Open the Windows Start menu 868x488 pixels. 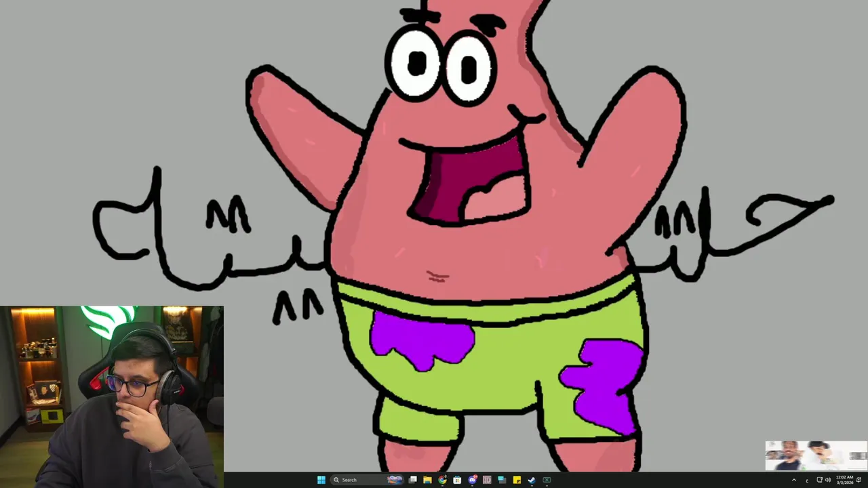coord(321,480)
